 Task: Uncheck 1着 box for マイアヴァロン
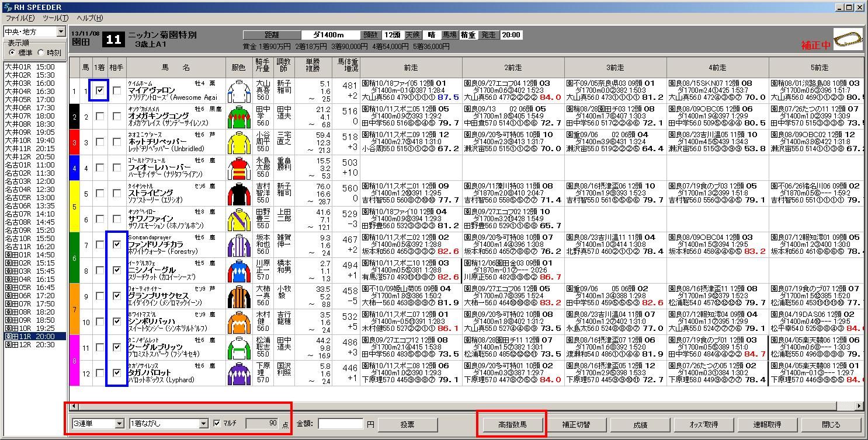click(100, 91)
